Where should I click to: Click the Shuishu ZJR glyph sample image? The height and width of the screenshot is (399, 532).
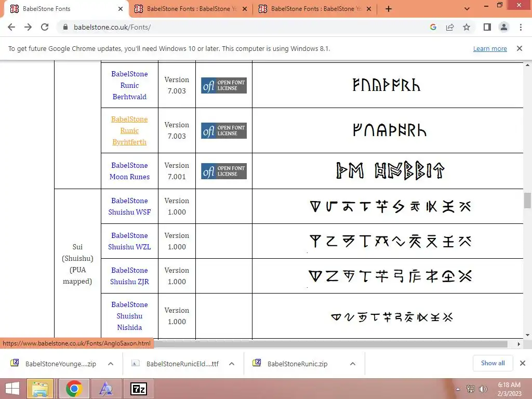click(x=391, y=276)
